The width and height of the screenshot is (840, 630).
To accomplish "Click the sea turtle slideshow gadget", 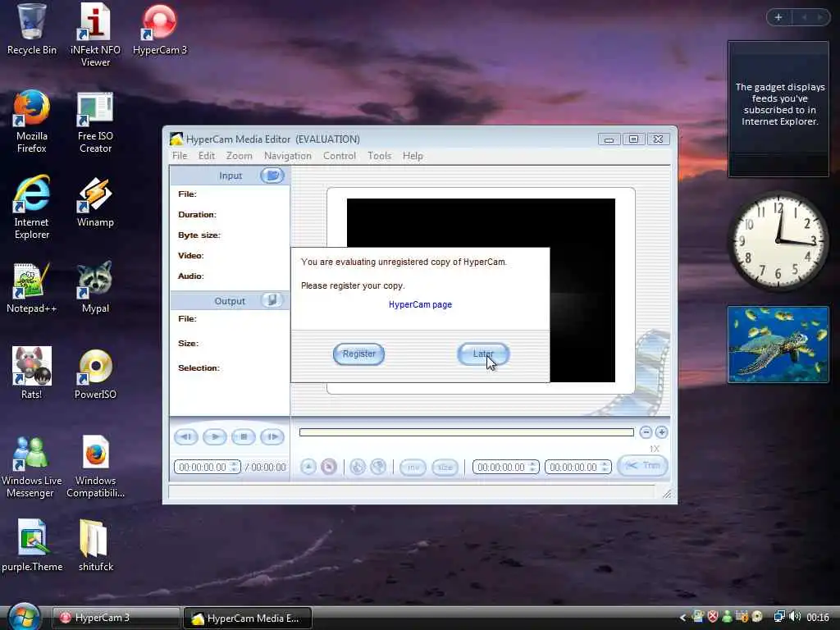I will (x=778, y=345).
